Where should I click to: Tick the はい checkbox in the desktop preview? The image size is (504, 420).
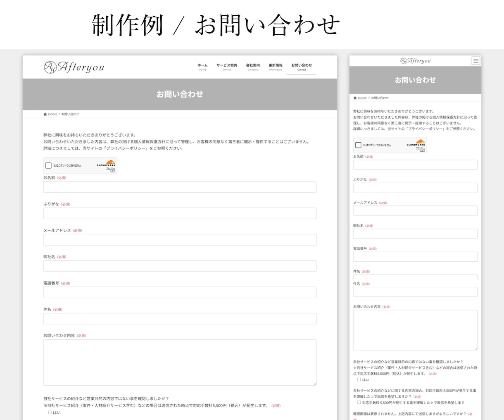point(50,412)
